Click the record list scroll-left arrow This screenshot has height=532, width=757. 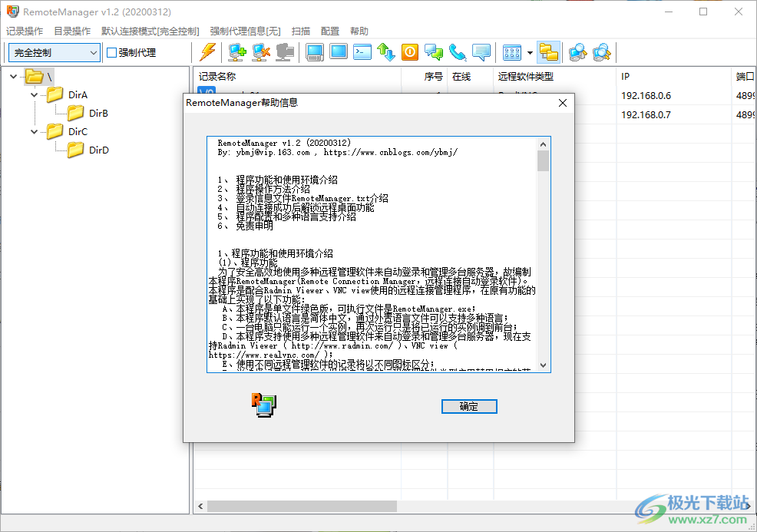click(200, 506)
